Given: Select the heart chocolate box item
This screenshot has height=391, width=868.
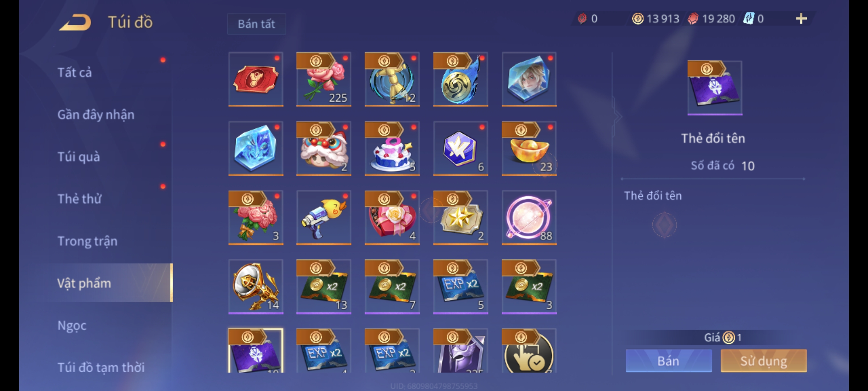Looking at the screenshot, I should (x=392, y=218).
